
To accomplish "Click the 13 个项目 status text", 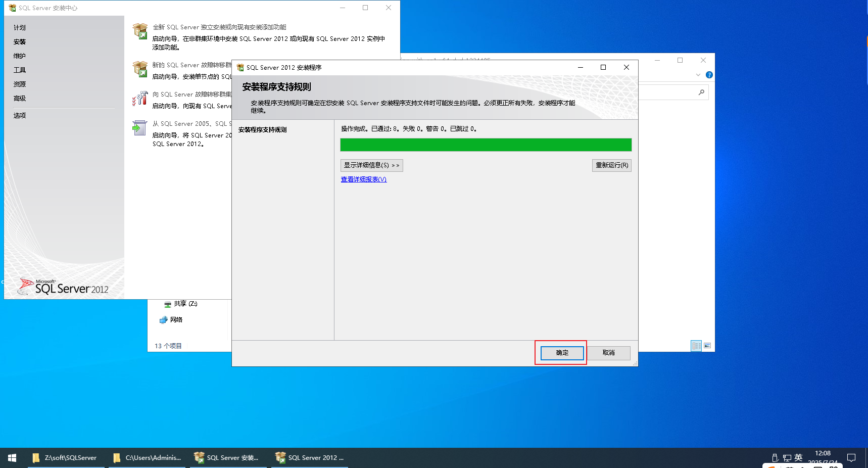I will (x=168, y=346).
